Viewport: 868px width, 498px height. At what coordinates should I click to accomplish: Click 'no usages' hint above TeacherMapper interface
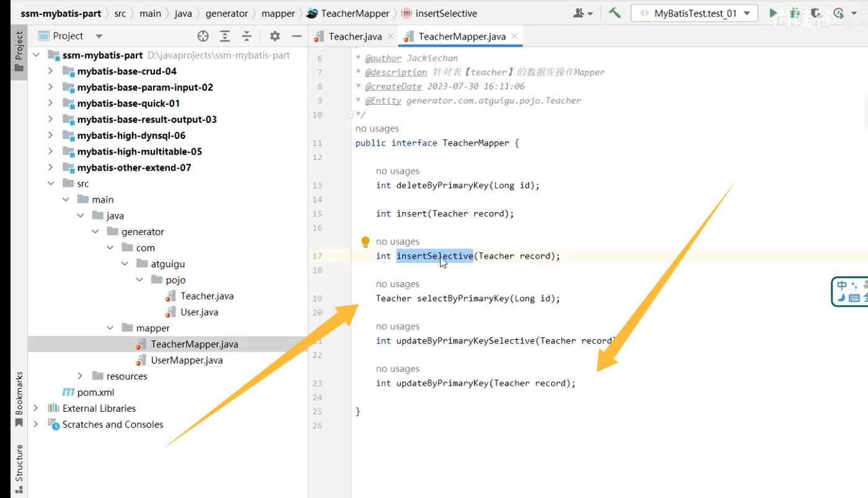coord(377,129)
